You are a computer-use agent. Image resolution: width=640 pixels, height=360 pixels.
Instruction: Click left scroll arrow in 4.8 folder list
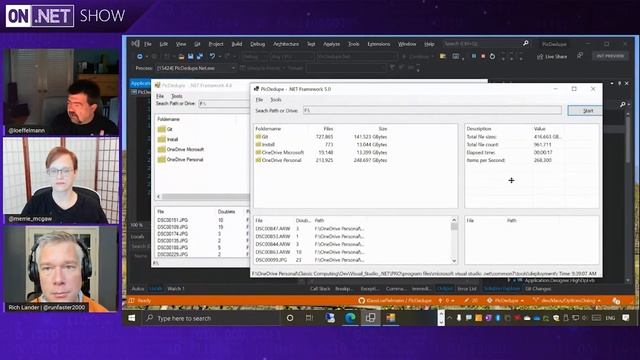(159, 197)
